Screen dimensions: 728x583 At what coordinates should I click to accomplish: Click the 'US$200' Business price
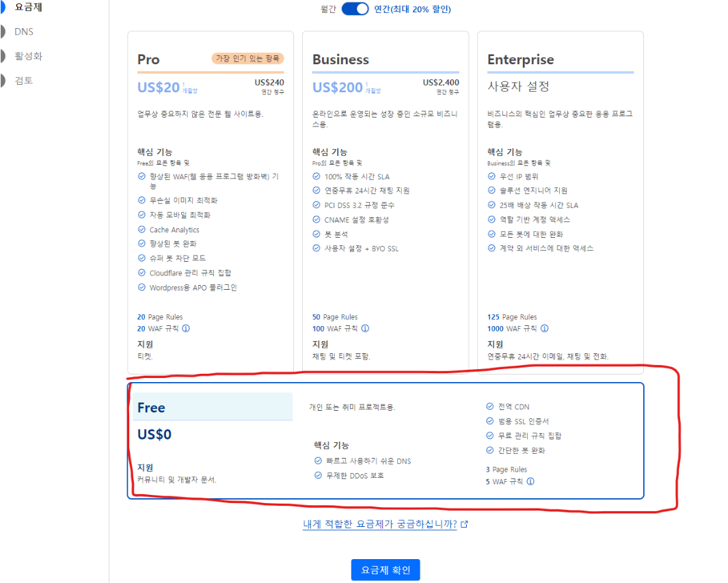tap(338, 87)
